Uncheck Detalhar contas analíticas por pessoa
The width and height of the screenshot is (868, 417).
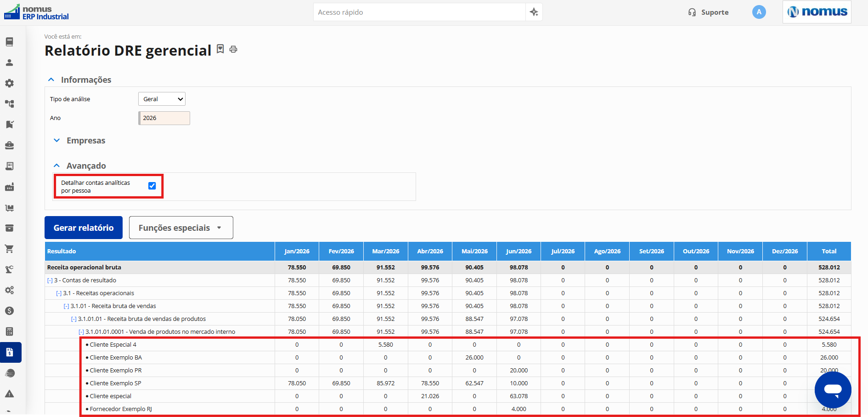pyautogui.click(x=152, y=186)
